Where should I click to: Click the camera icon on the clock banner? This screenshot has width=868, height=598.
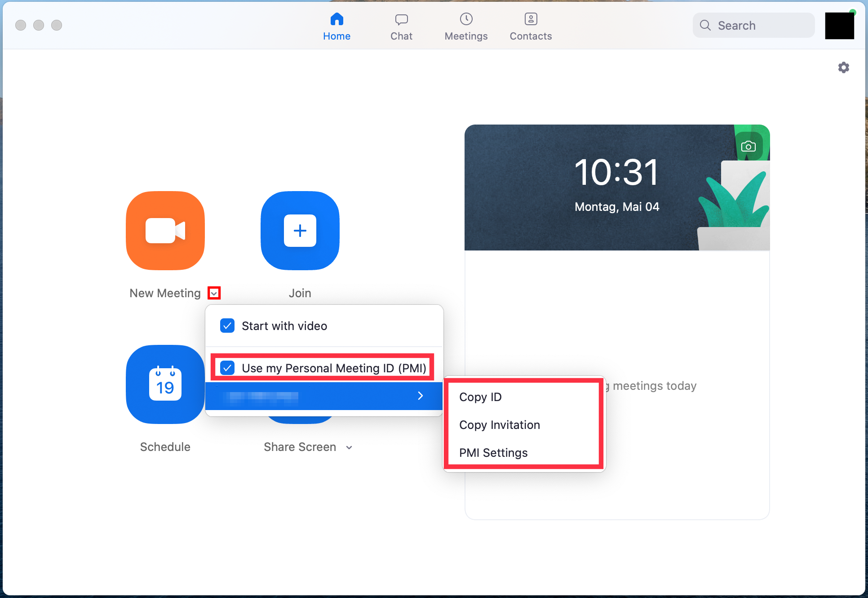pyautogui.click(x=748, y=146)
